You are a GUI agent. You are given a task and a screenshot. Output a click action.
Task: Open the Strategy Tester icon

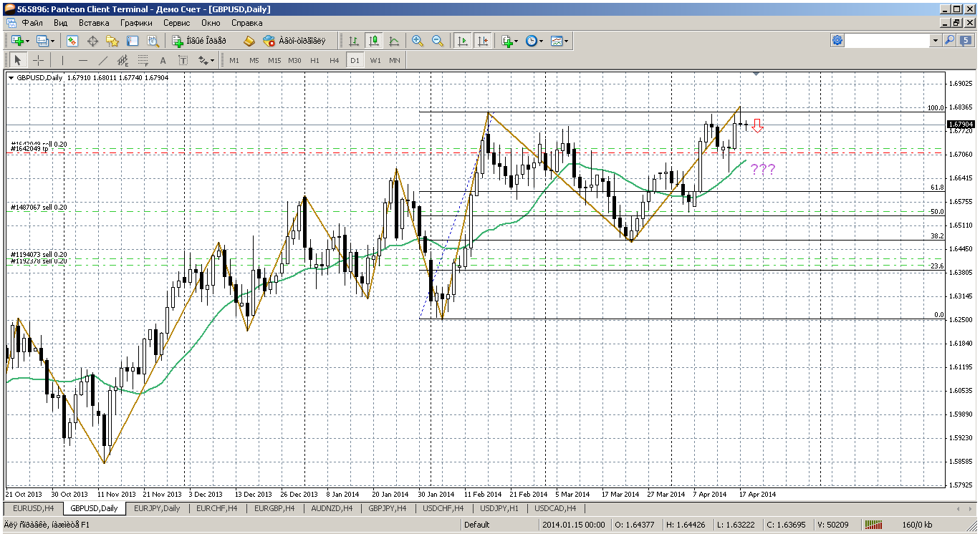click(153, 41)
